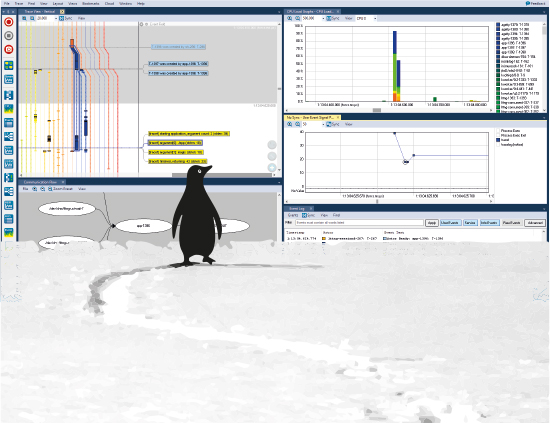
Task: Click the middle round navigation button in Trace View
Action: [272, 156]
